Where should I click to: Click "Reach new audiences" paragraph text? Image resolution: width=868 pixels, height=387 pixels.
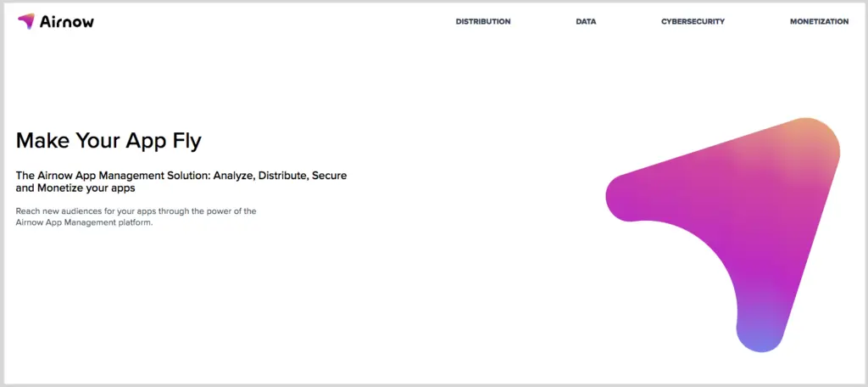pyautogui.click(x=68, y=210)
